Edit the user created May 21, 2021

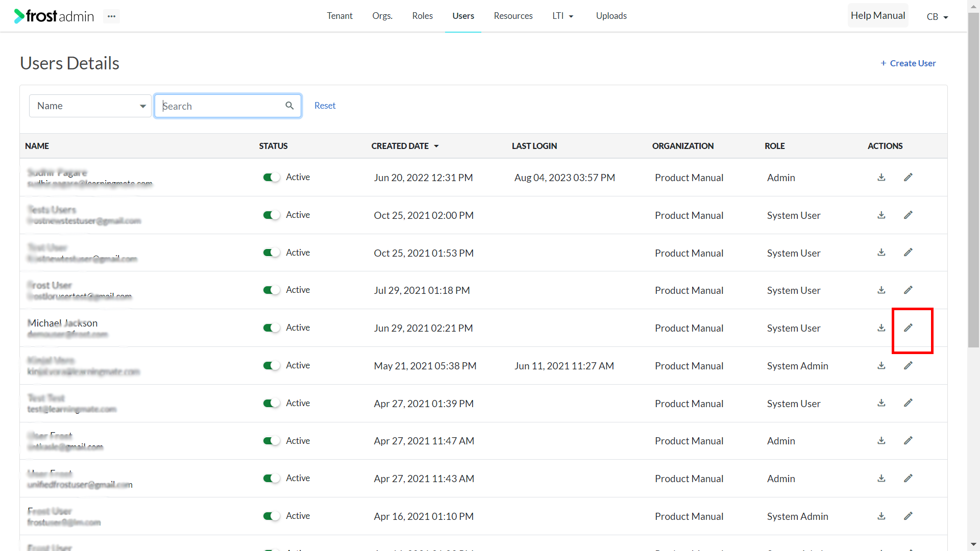[908, 366]
